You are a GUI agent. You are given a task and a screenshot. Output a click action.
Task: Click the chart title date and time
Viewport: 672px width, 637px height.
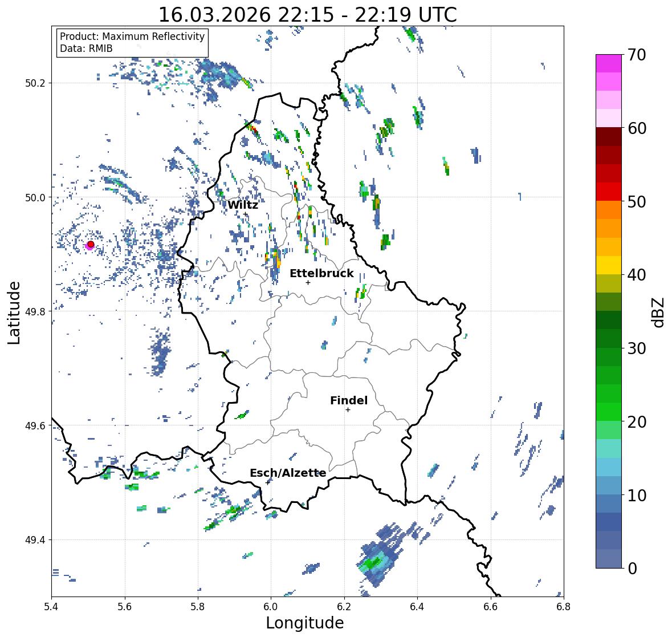307,15
